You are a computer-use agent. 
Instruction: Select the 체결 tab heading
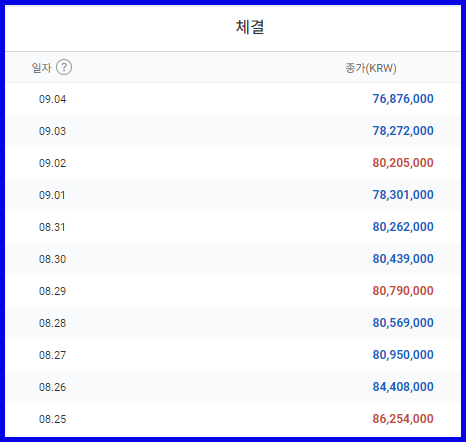250,27
